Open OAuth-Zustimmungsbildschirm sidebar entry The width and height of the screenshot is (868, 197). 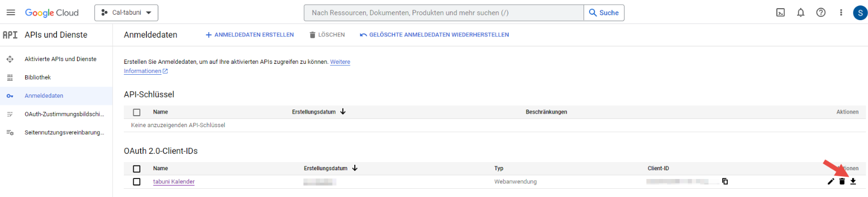pos(64,114)
